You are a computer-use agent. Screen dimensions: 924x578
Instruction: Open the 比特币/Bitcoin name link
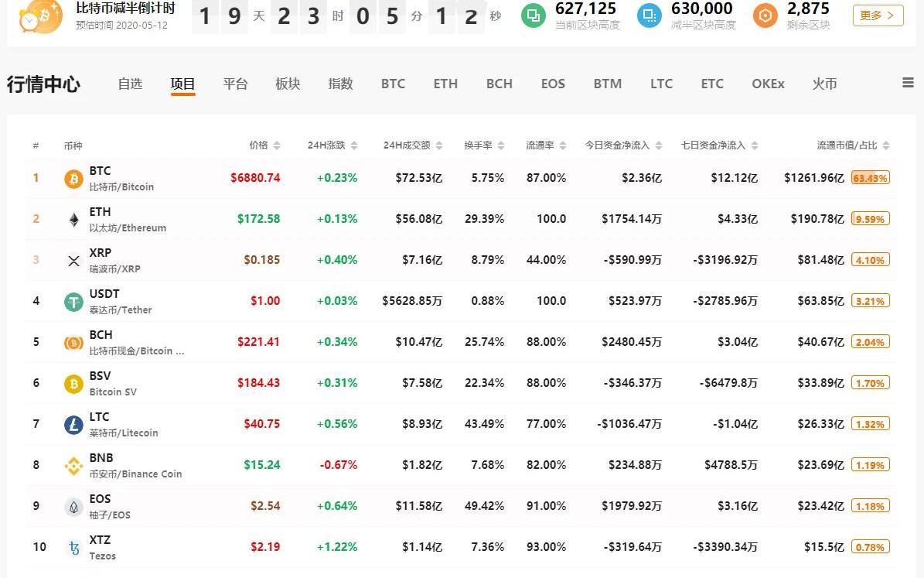[x=121, y=187]
